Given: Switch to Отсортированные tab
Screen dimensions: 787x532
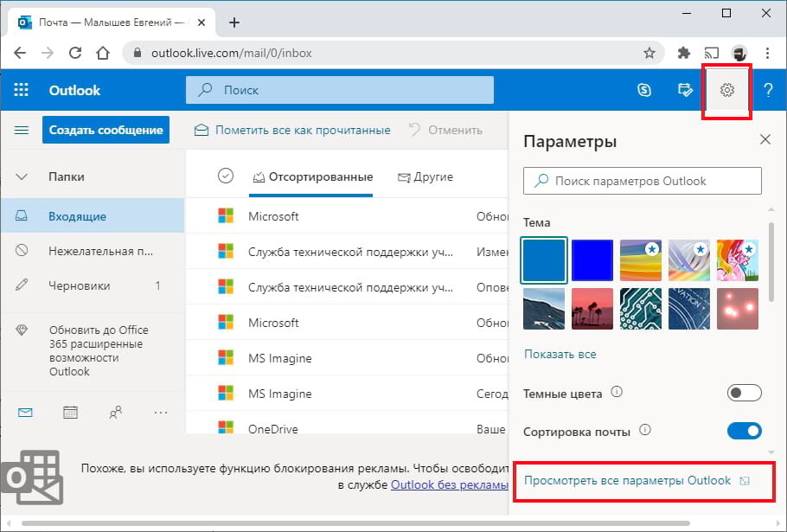Looking at the screenshot, I should click(313, 176).
